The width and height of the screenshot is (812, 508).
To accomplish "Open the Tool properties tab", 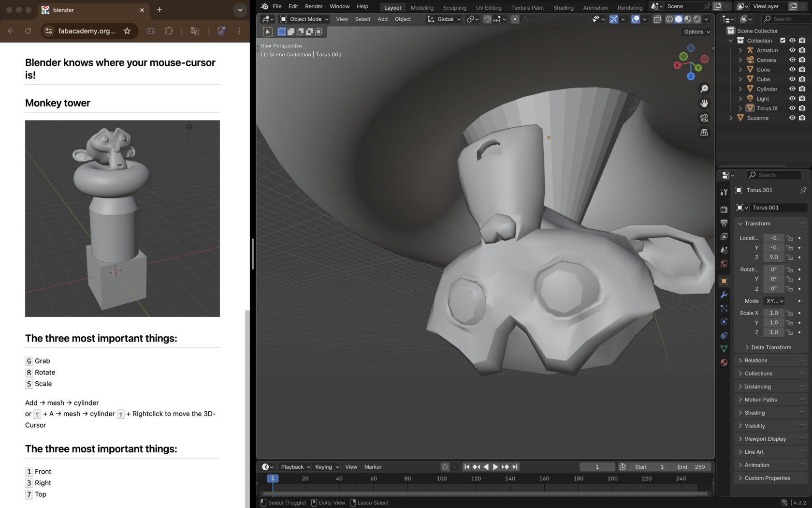I will tap(724, 192).
